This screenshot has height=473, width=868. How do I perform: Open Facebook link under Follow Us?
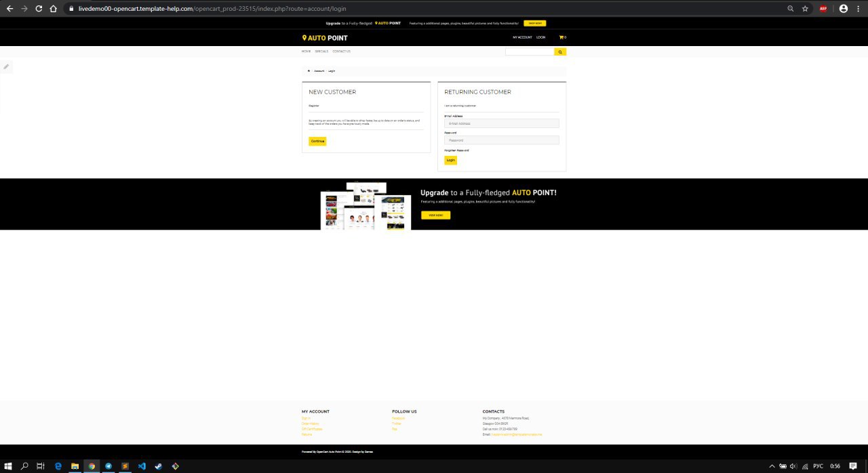(x=398, y=418)
